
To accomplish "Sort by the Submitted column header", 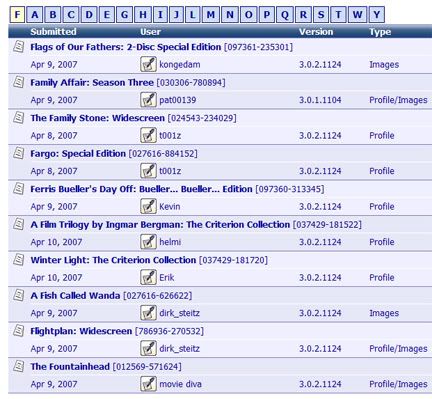I will tap(53, 32).
